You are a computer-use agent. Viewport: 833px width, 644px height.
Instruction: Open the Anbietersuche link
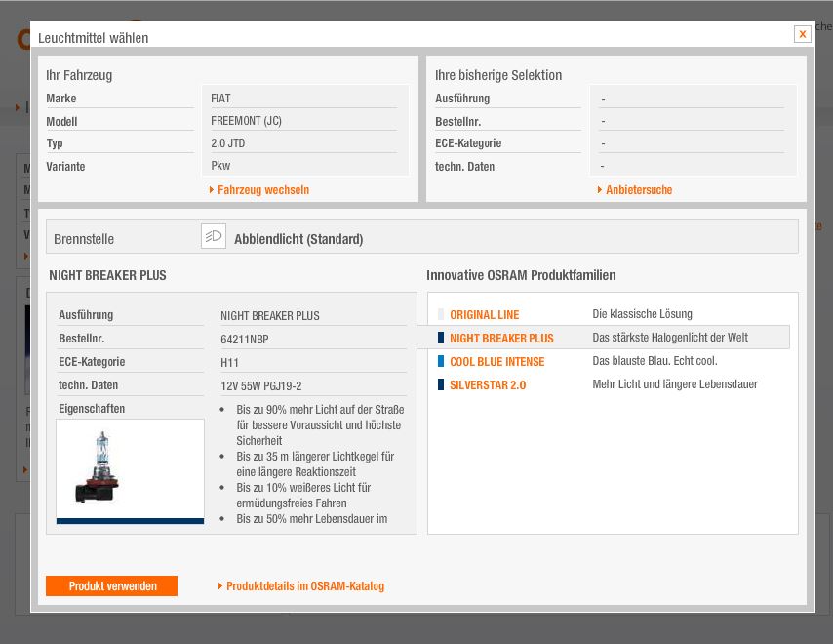638,190
